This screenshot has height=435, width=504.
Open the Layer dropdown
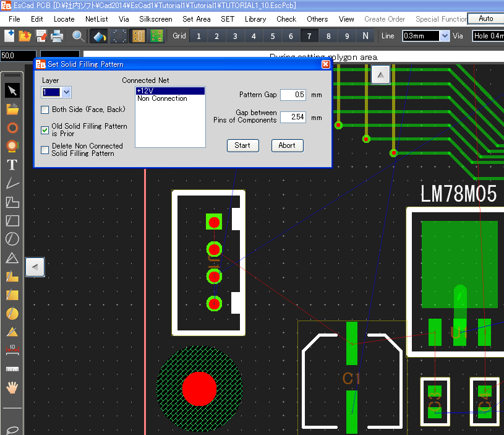point(66,93)
